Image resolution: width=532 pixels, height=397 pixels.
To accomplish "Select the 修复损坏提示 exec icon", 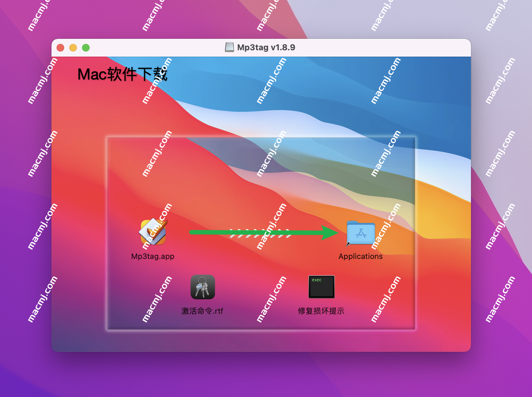I will point(321,287).
